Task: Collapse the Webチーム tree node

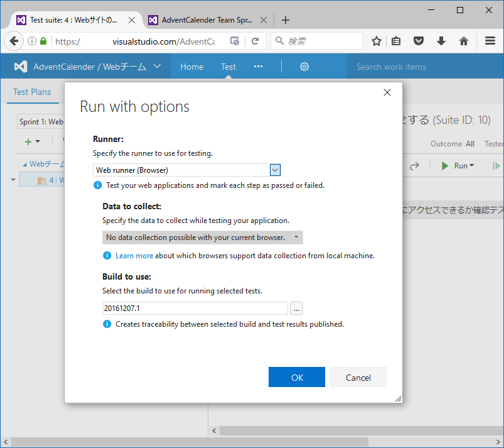Action: 24,165
